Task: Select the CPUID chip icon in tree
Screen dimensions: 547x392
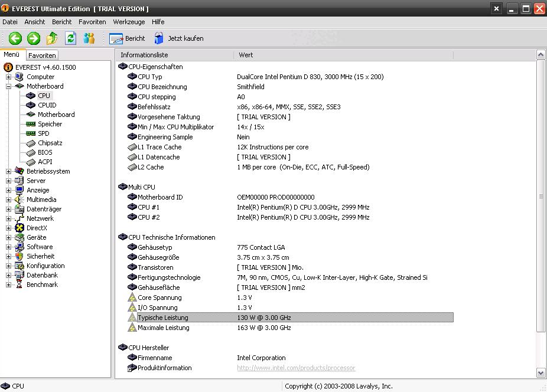Action: pos(31,105)
